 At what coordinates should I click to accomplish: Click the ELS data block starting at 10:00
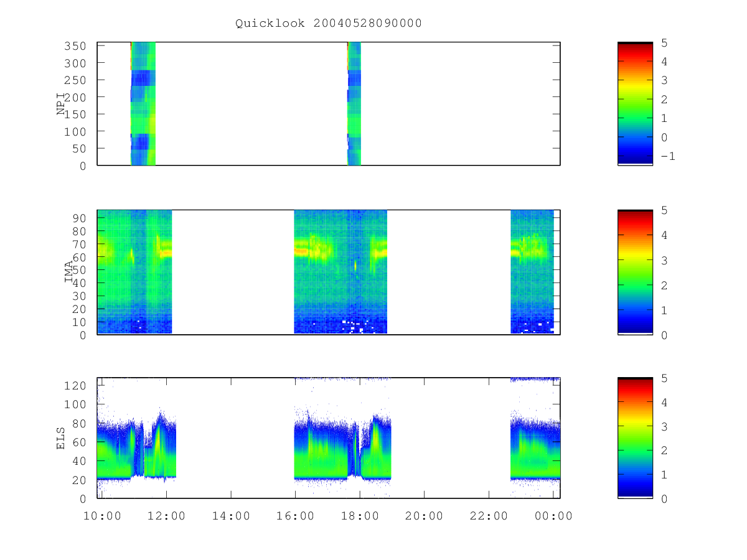[137, 444]
